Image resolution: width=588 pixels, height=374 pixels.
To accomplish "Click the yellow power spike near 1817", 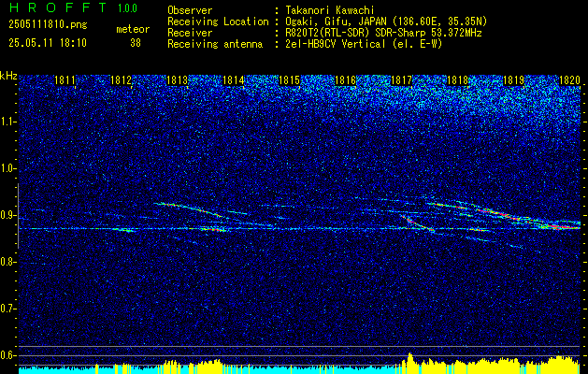I will pyautogui.click(x=409, y=363).
